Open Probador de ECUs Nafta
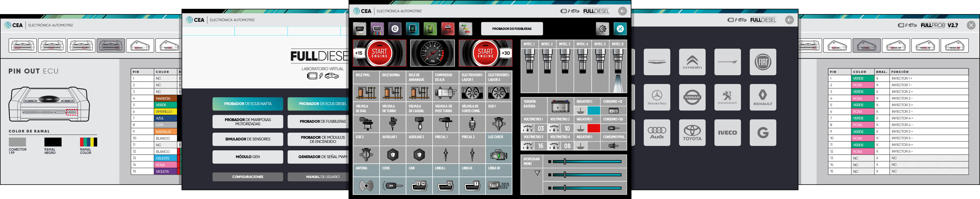The width and height of the screenshot is (980, 199). (248, 104)
